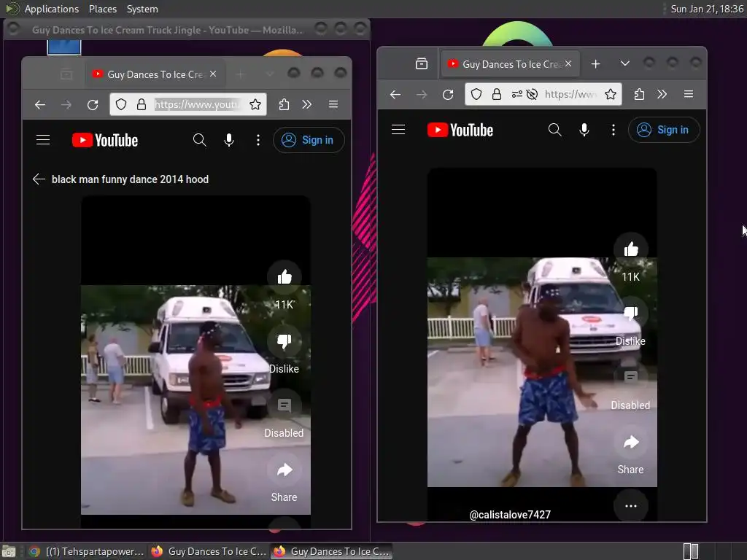Open YouTube search in right window
The height and width of the screenshot is (560, 747).
click(555, 130)
